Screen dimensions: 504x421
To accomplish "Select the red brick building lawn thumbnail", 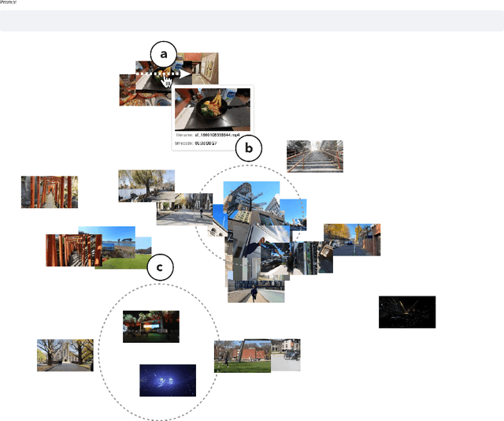I will tap(243, 356).
